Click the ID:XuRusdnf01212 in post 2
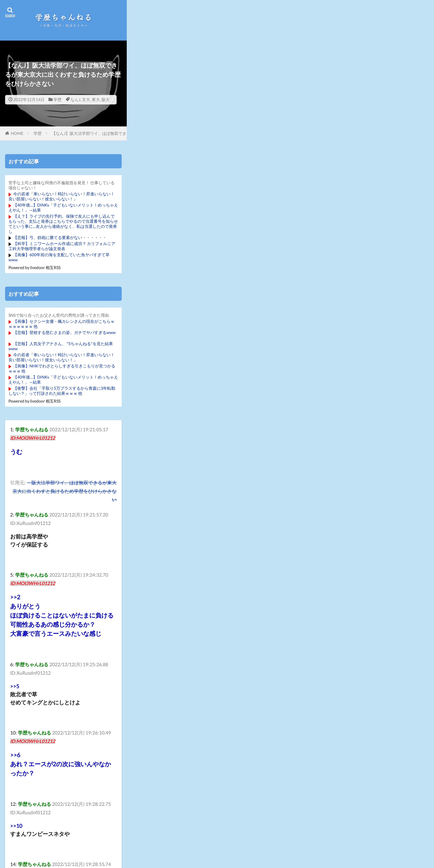434x868 pixels. pyautogui.click(x=30, y=523)
